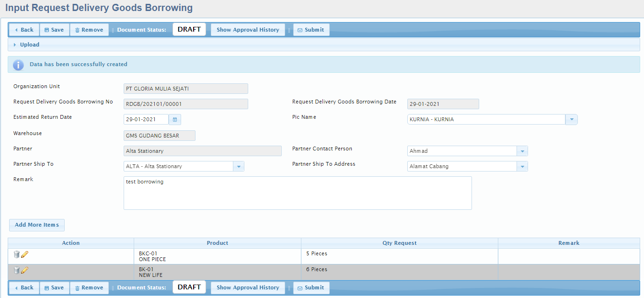This screenshot has width=644, height=298.
Task: Click the Action column header
Action: click(x=71, y=243)
